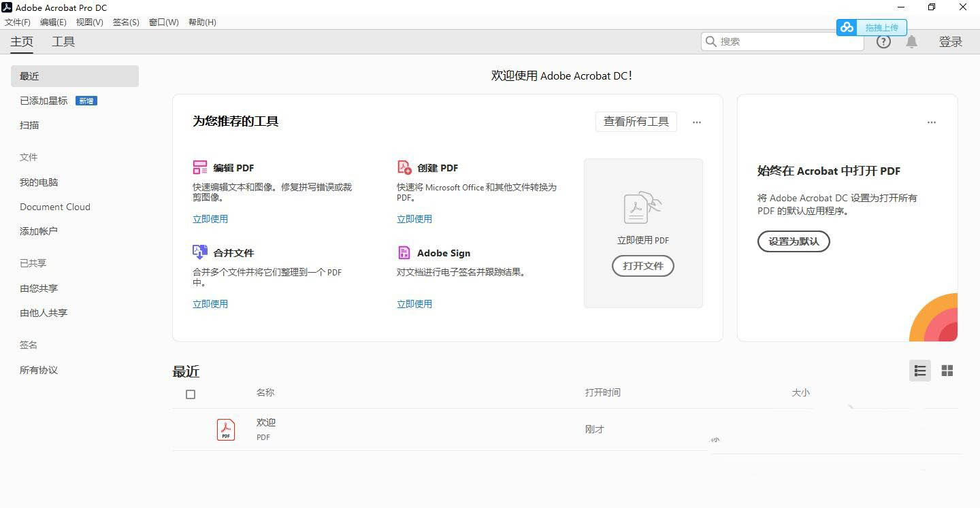
Task: Click the Edit PDF tool icon
Action: click(x=200, y=167)
